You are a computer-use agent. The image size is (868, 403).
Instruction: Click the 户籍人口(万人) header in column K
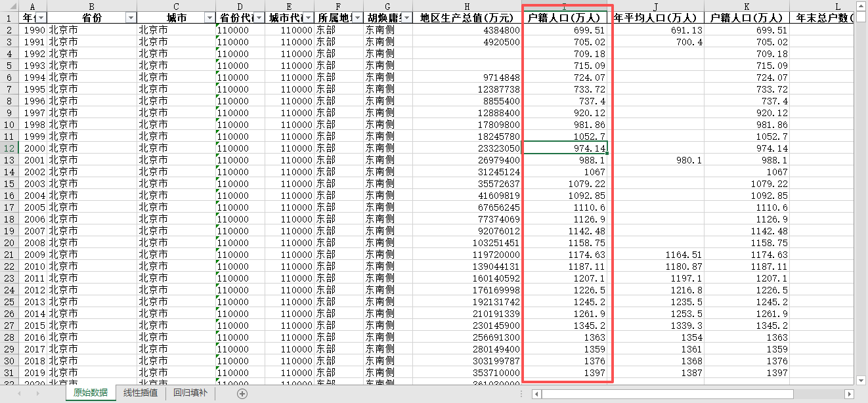747,18
